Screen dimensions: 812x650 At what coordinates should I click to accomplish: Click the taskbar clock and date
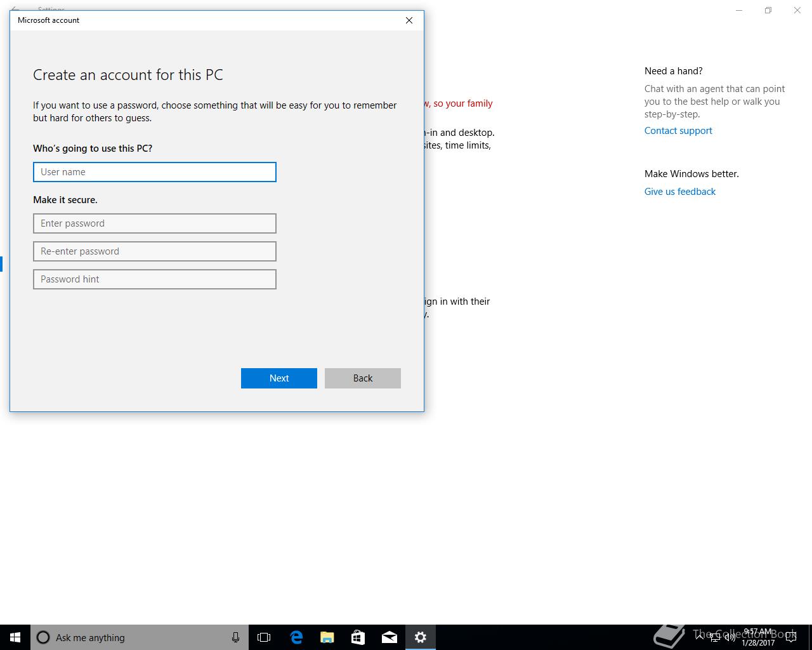click(x=758, y=637)
